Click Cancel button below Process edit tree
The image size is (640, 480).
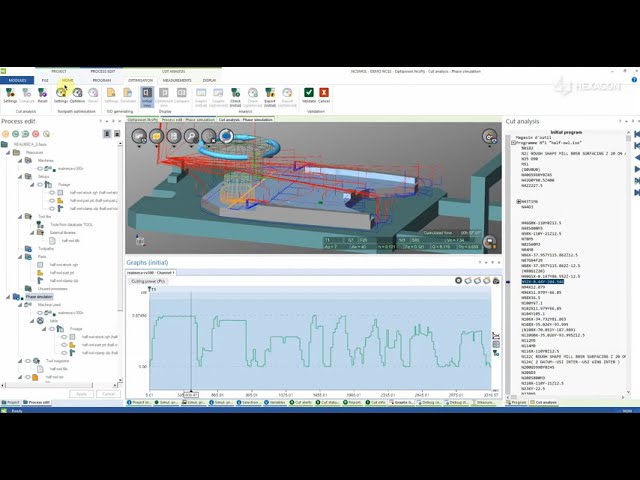pos(108,394)
